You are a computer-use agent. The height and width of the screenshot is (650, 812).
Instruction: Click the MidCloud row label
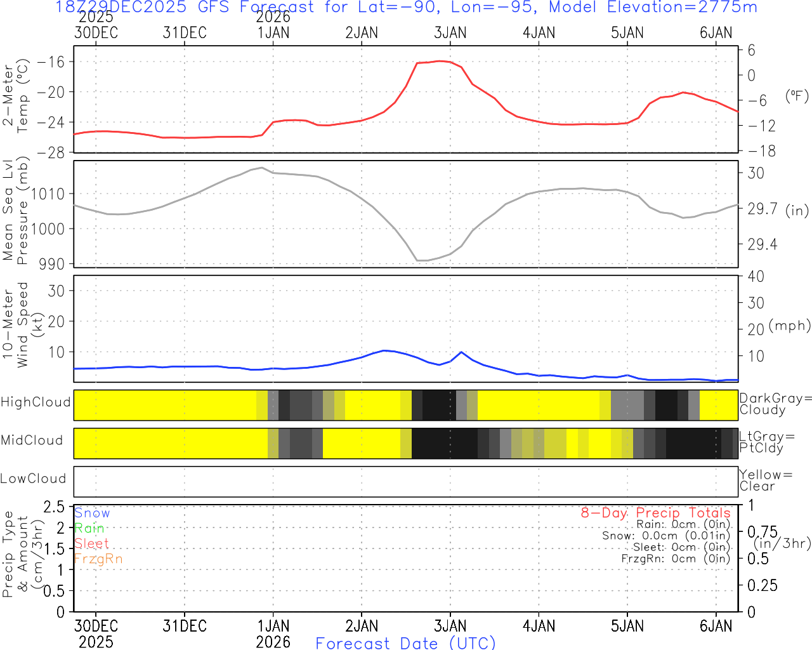(32, 441)
